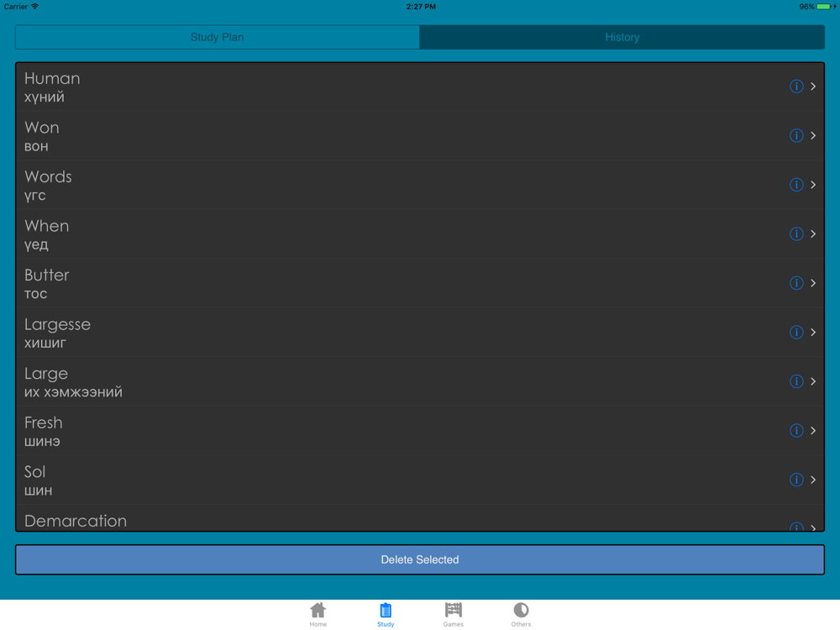Image resolution: width=840 pixels, height=630 pixels.
Task: Open disclosure chevron on Sol row
Action: pos(813,480)
